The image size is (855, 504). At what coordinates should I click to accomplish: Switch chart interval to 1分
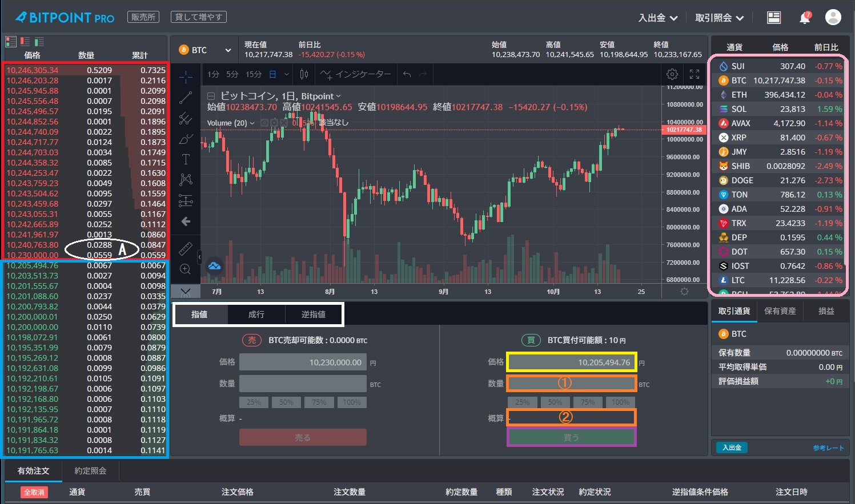[x=214, y=74]
